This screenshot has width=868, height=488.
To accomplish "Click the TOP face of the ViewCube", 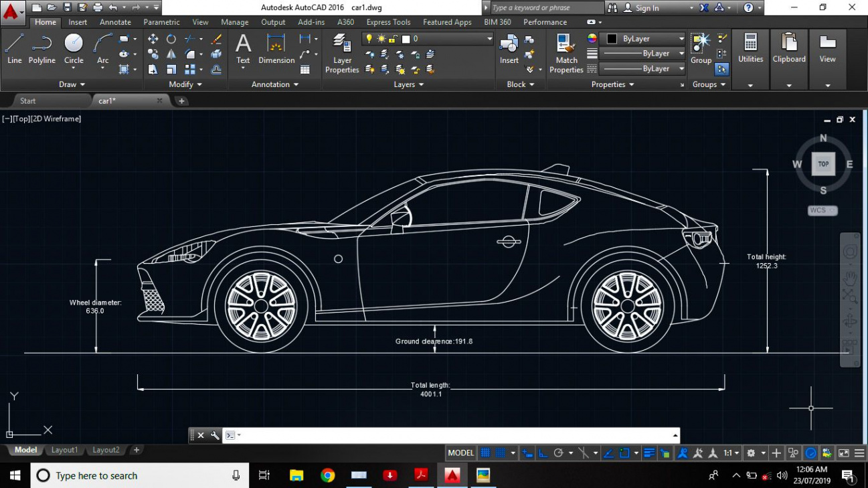I will pyautogui.click(x=823, y=164).
